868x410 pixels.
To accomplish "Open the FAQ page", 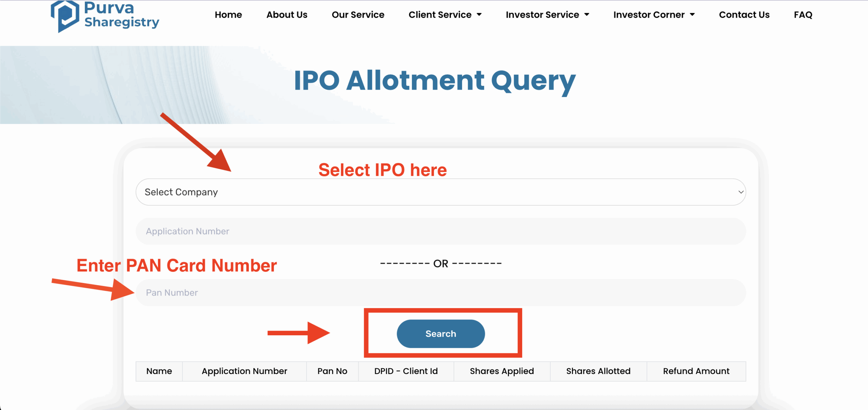I will click(803, 15).
